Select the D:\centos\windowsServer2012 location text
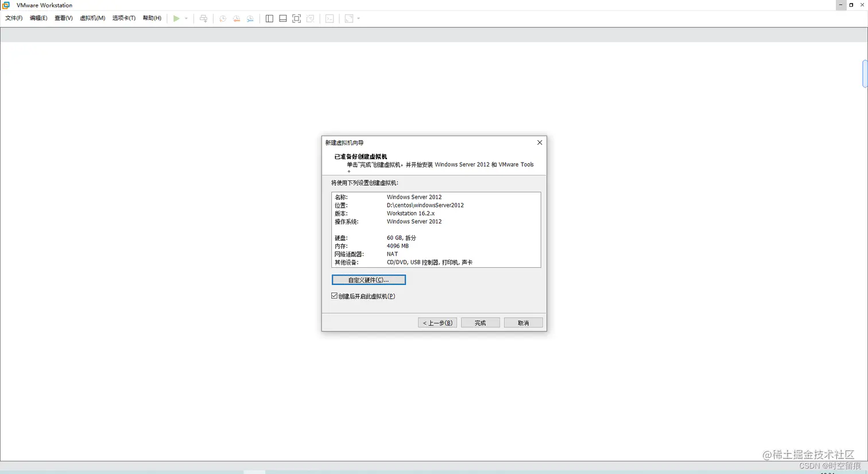 click(x=425, y=205)
